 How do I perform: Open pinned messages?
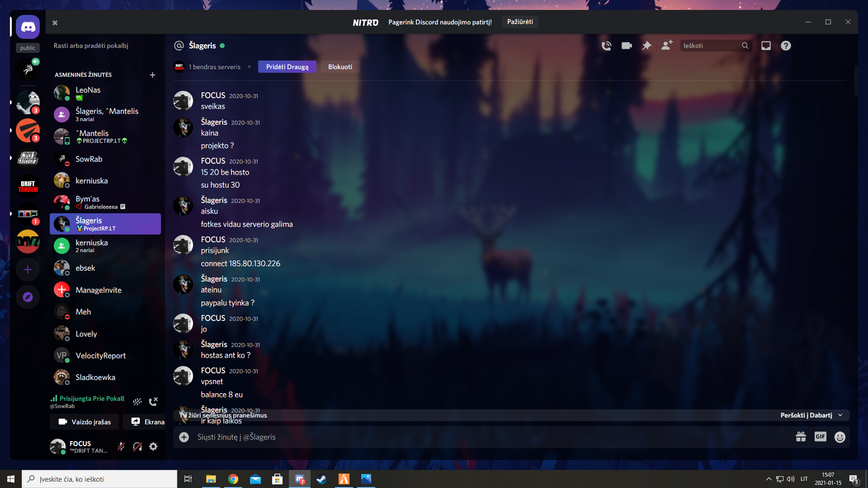point(646,46)
